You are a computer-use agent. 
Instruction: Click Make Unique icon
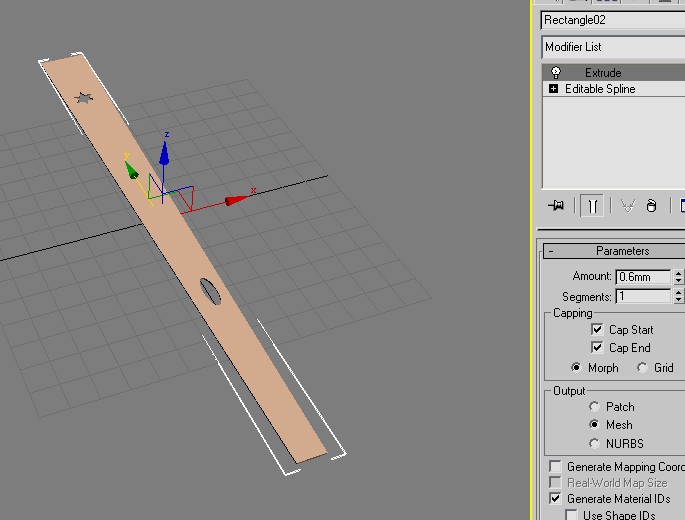click(x=627, y=205)
